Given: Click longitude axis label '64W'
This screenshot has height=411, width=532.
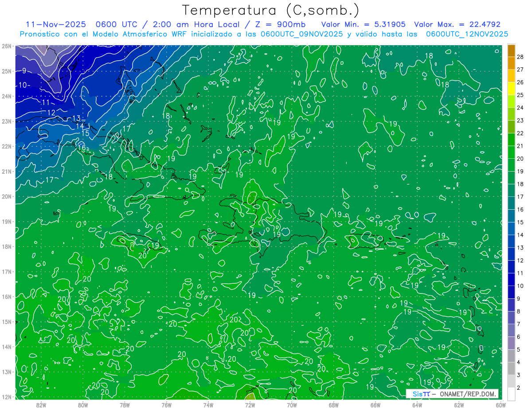Looking at the screenshot, I should click(x=417, y=405).
